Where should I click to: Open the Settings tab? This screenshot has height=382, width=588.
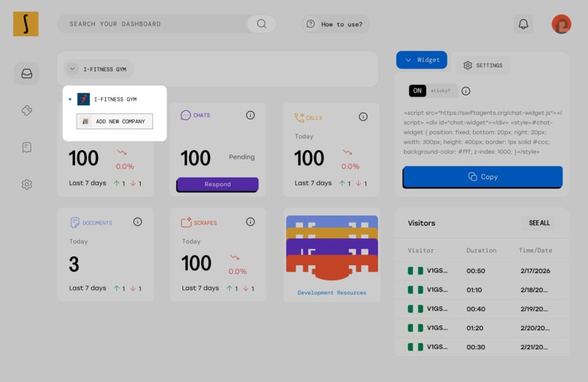tap(483, 65)
